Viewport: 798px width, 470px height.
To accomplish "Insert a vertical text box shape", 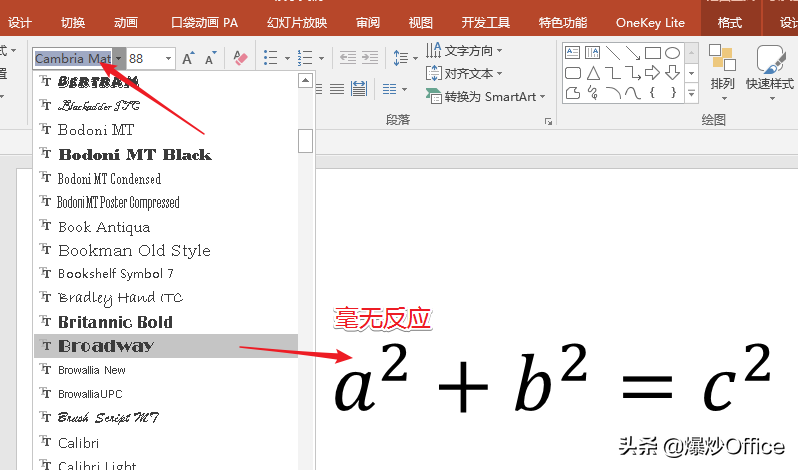I will (592, 52).
